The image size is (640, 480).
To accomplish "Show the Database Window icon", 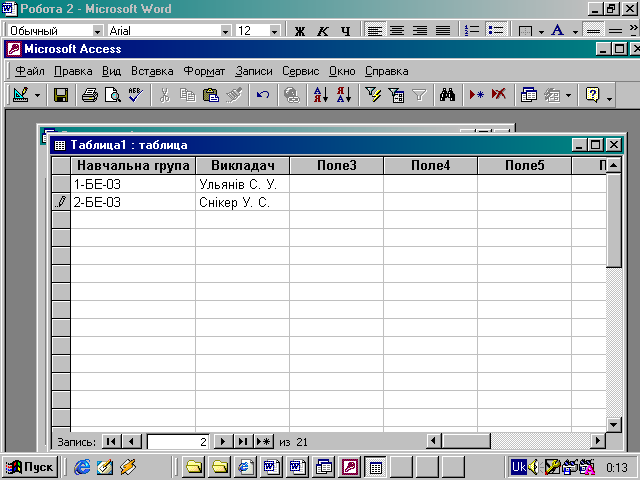I will [x=528, y=95].
